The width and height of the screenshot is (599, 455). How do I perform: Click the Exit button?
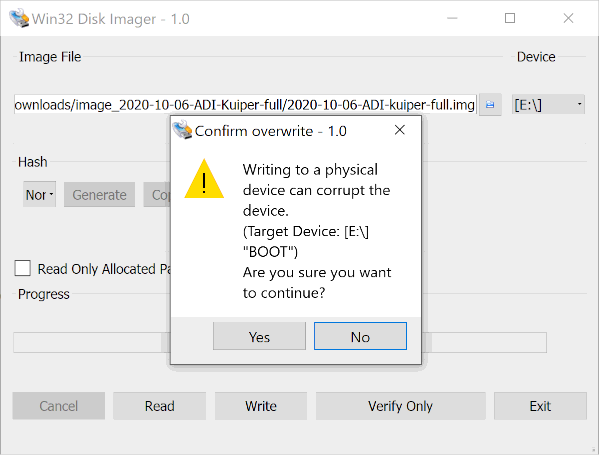[540, 406]
